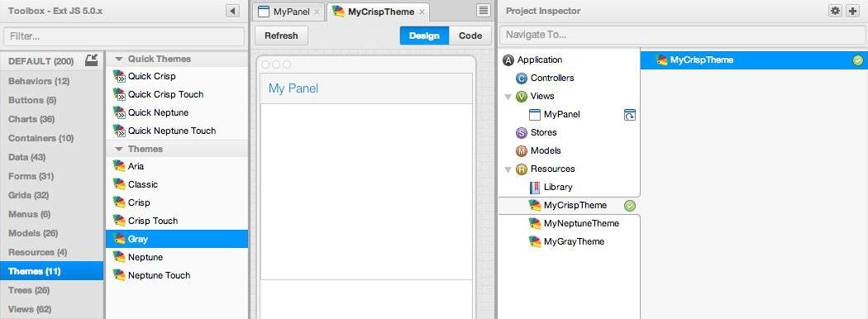Open the tab list menu icon
Viewport: 868px width, 319px height.
click(484, 11)
